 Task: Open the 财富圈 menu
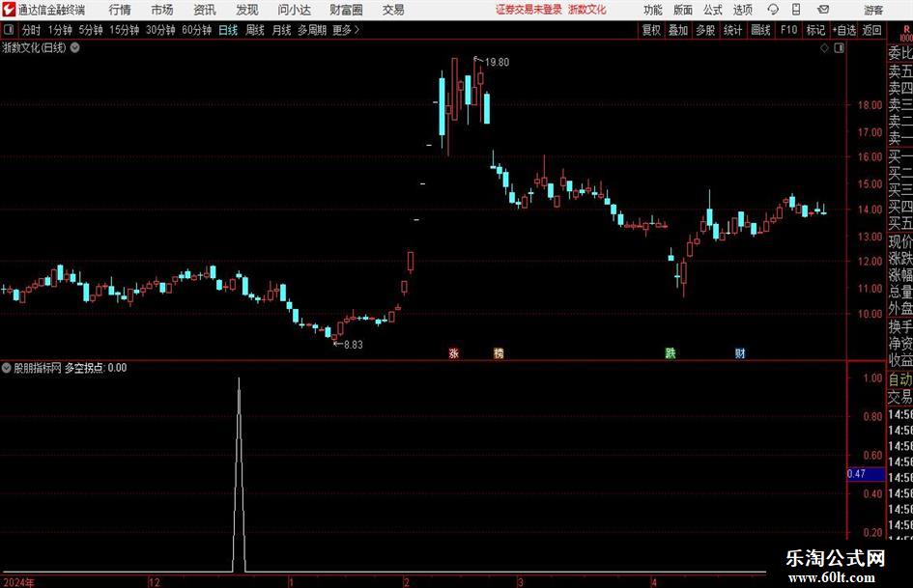(x=346, y=10)
